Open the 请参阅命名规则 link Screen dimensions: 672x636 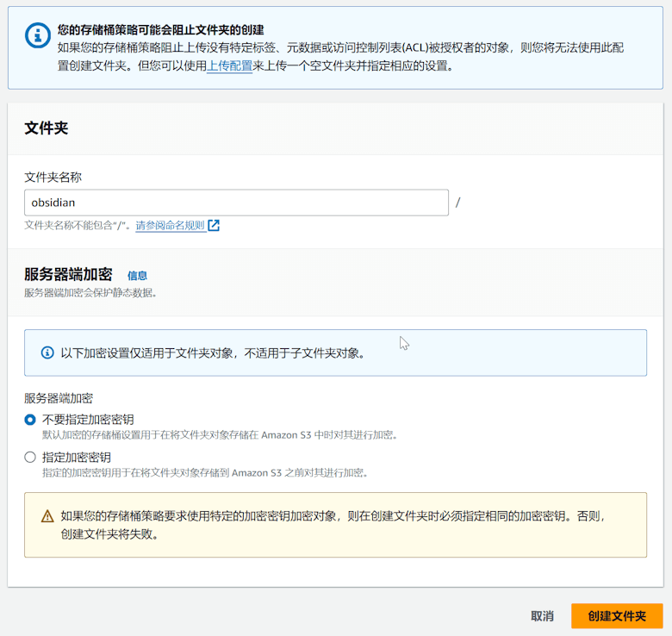tap(170, 226)
